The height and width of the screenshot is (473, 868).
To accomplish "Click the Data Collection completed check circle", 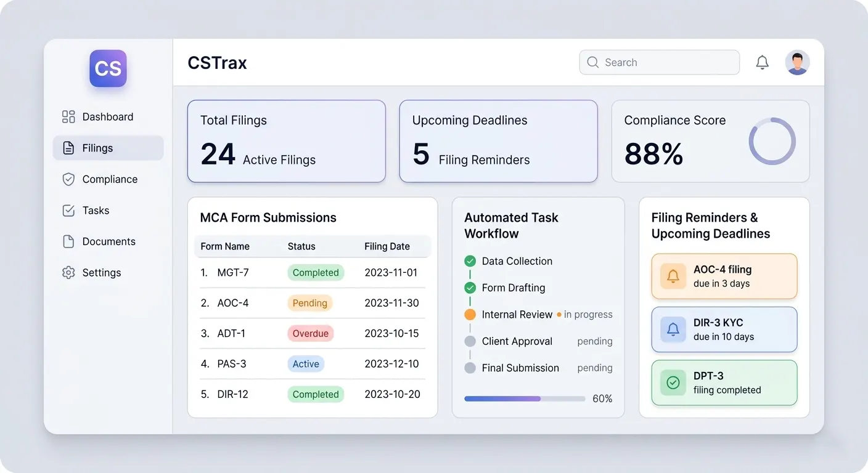I will pos(470,261).
